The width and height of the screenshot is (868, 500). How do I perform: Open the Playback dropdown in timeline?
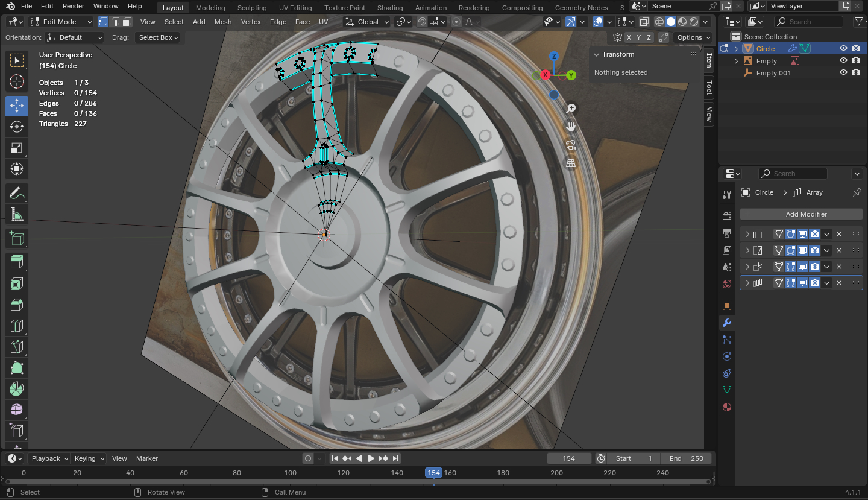point(49,458)
